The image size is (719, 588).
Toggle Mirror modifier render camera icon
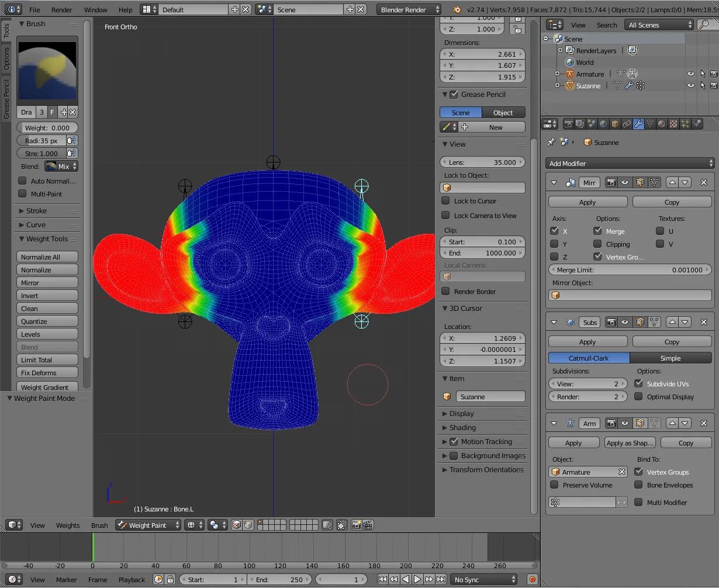(x=611, y=182)
